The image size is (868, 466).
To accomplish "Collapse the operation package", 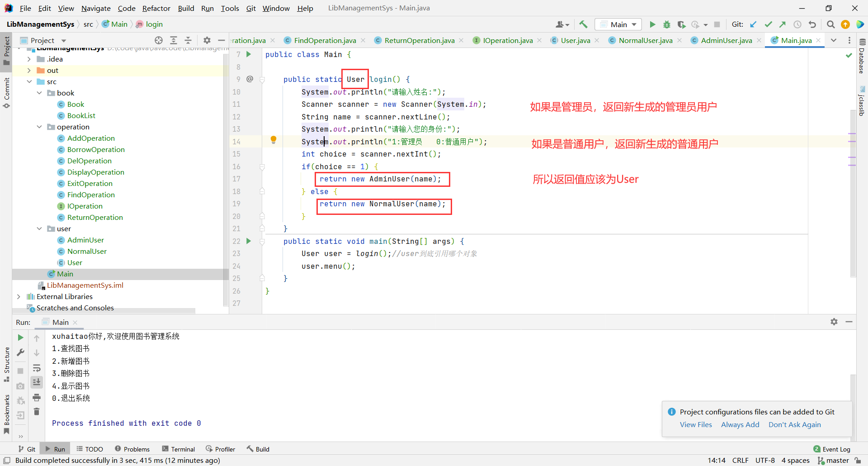I will click(39, 127).
